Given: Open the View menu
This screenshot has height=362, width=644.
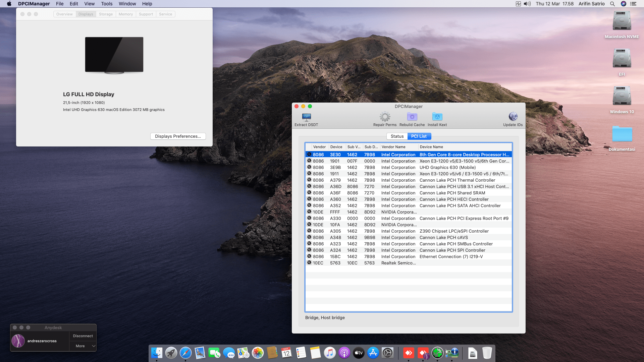Looking at the screenshot, I should click(x=89, y=4).
